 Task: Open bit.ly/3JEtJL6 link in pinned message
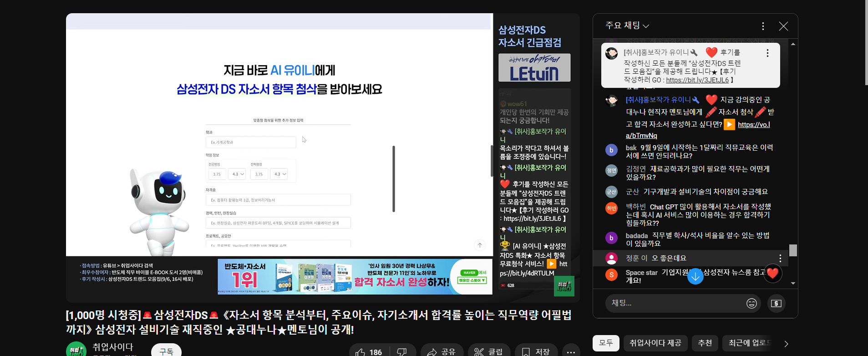697,80
